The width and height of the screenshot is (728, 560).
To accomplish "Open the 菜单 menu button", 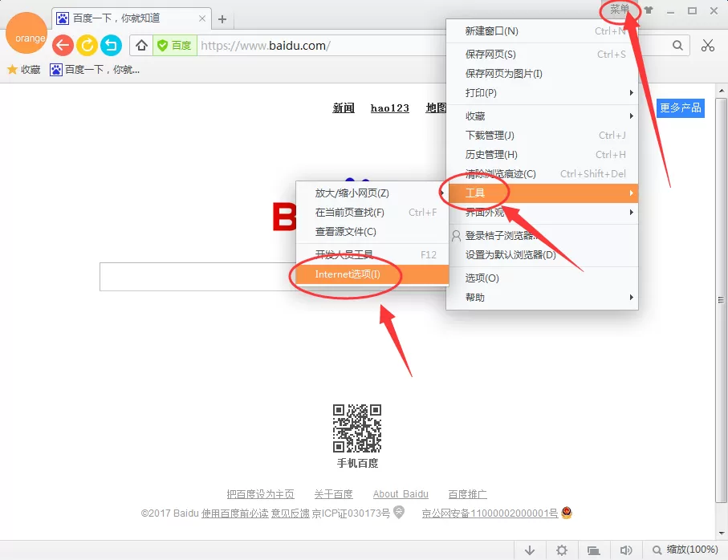I will (x=620, y=10).
